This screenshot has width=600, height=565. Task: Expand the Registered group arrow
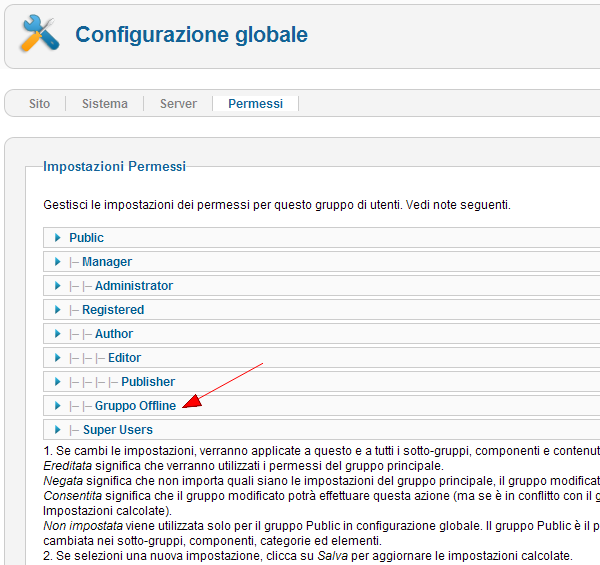(x=58, y=309)
